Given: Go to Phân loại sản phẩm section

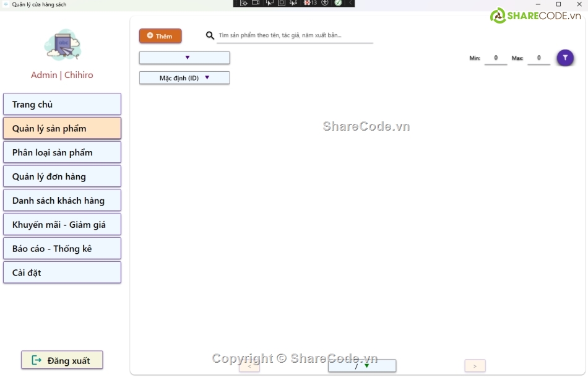Looking at the screenshot, I should pyautogui.click(x=62, y=152).
